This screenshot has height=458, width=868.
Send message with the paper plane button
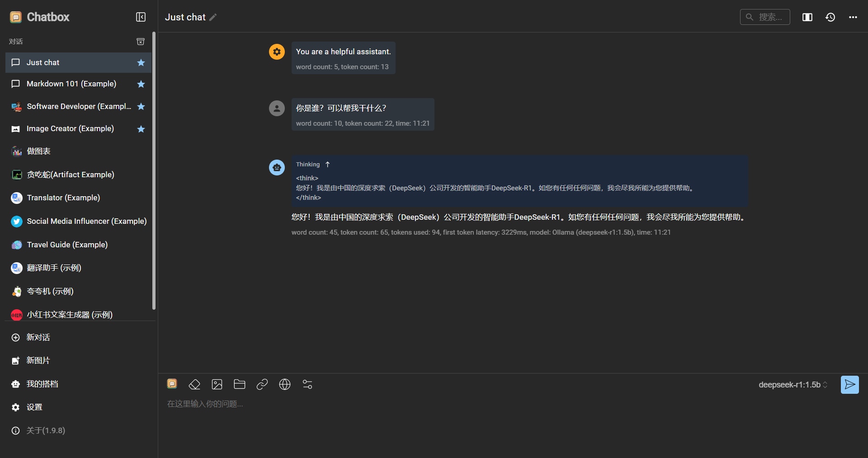[850, 385]
